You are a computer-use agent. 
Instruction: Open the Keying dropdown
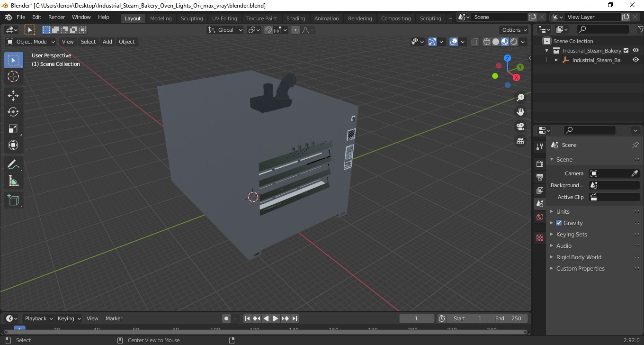[68, 318]
